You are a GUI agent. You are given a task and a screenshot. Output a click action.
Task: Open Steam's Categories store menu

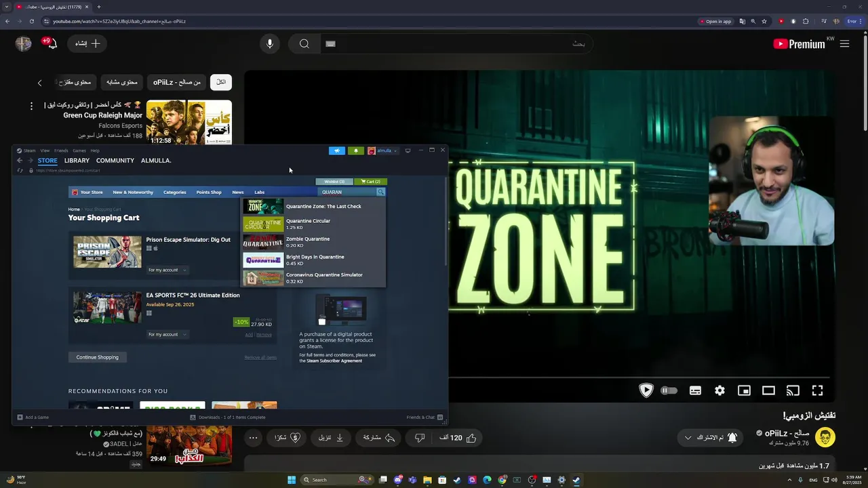pyautogui.click(x=174, y=192)
